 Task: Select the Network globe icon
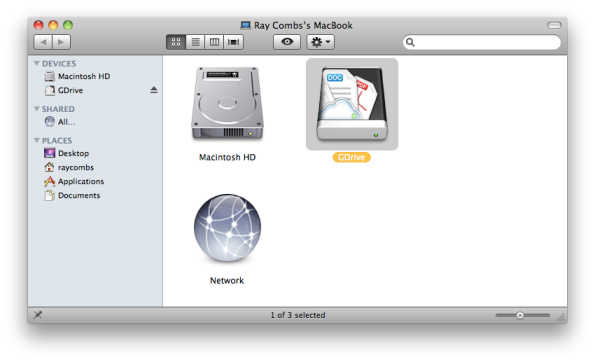coord(227,228)
